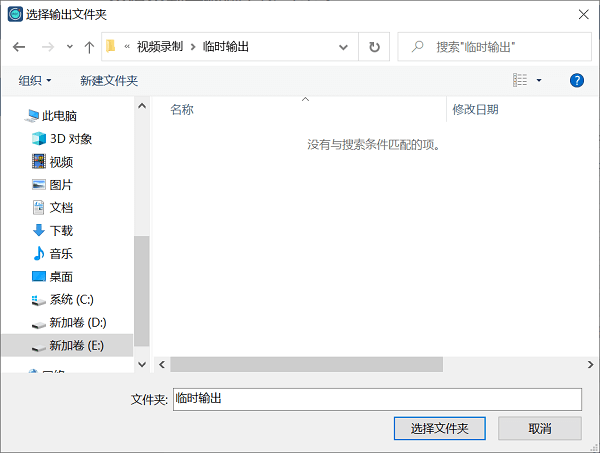Open help with the question mark
The width and height of the screenshot is (600, 453).
[x=577, y=80]
